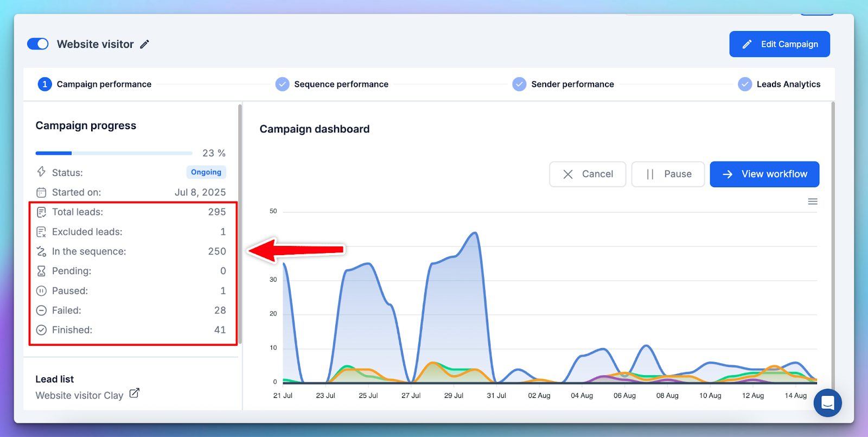The image size is (868, 437).
Task: Pause the campaign
Action: click(x=668, y=174)
